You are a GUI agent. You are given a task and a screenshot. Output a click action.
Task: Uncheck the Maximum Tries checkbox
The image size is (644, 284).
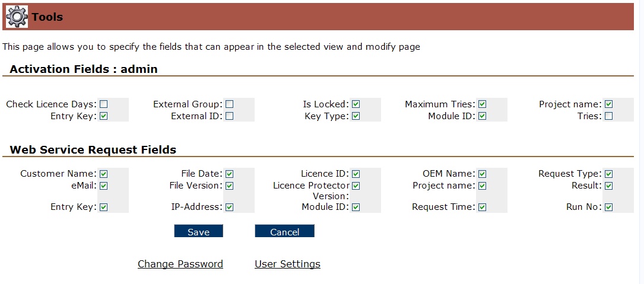[482, 104]
